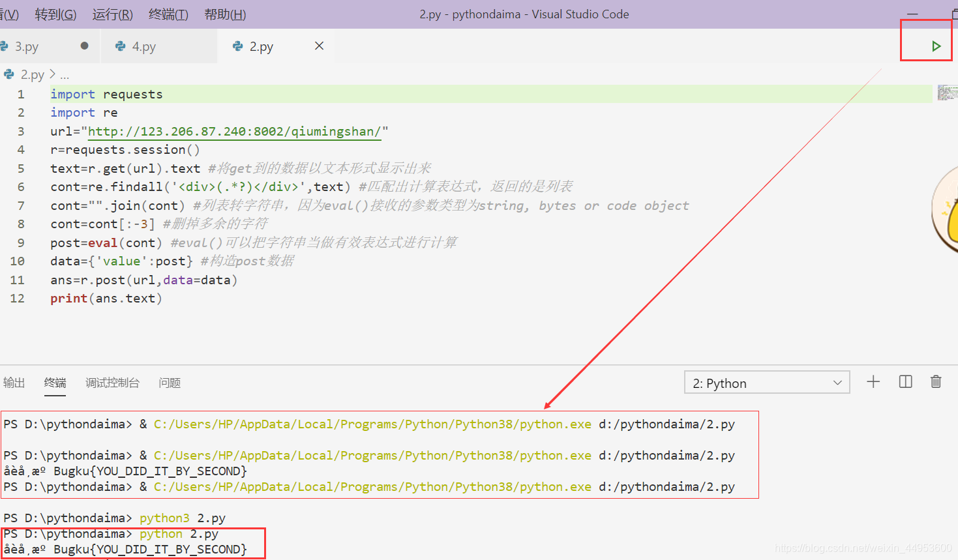Click 'r=requests.session()' code line
Viewport: 958px width, 560px height.
tap(125, 150)
